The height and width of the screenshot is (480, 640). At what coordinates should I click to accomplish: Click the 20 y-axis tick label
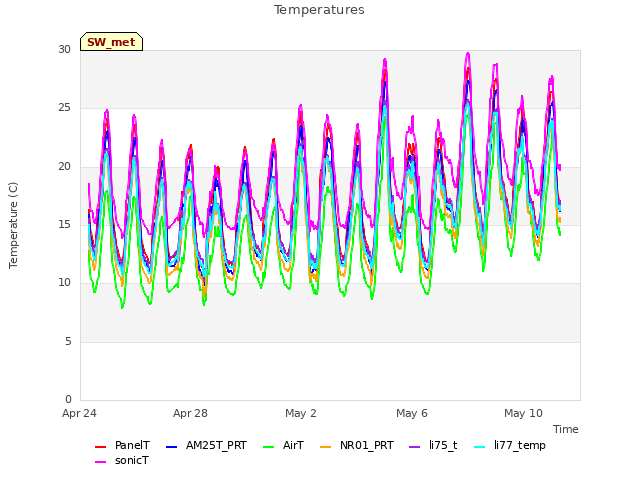coord(64,167)
